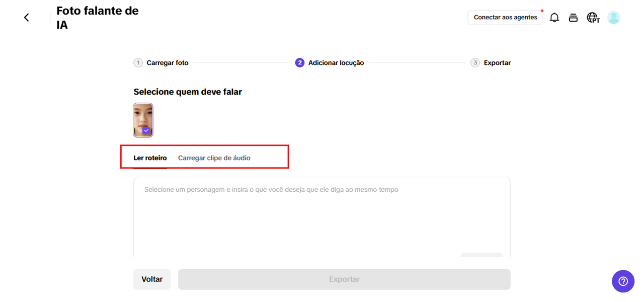Change language via the globe PT icon
The image size is (644, 302).
coord(593,18)
